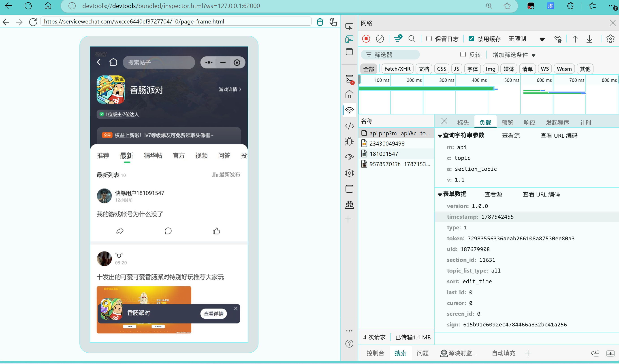Filter requests by JS type
The image size is (619, 364).
click(456, 69)
